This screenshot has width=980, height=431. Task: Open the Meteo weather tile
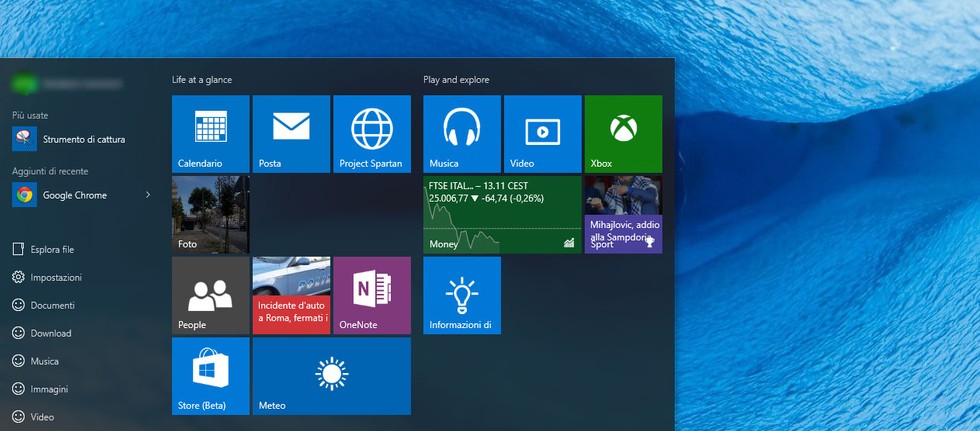(x=331, y=375)
